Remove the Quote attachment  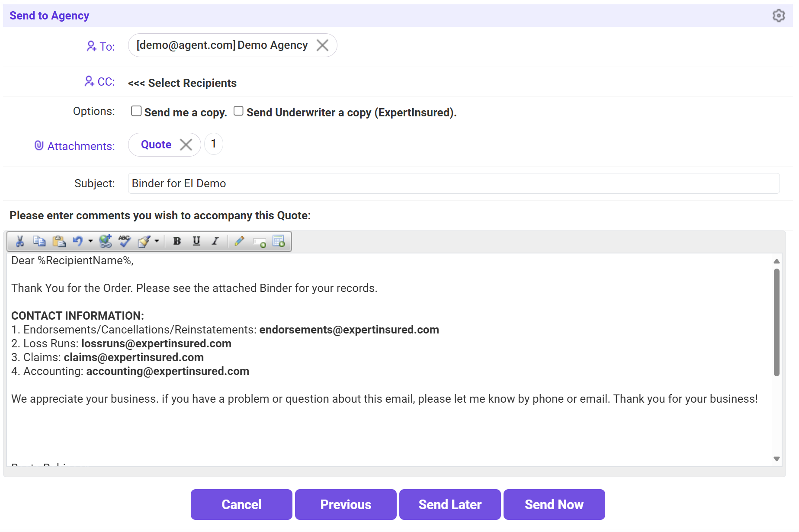(186, 145)
